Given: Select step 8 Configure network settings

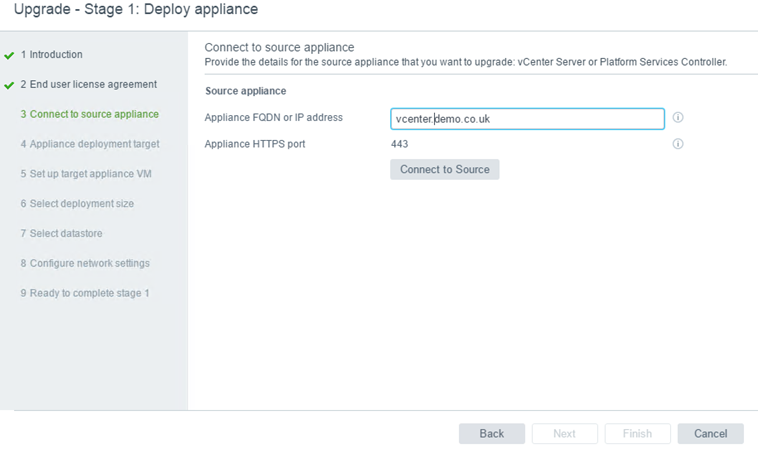Looking at the screenshot, I should [85, 264].
